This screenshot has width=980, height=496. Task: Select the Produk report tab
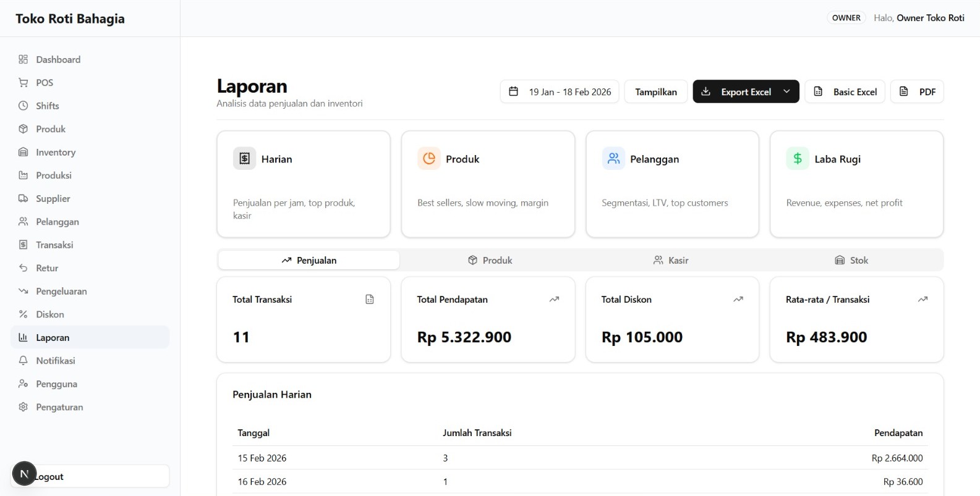click(x=490, y=260)
